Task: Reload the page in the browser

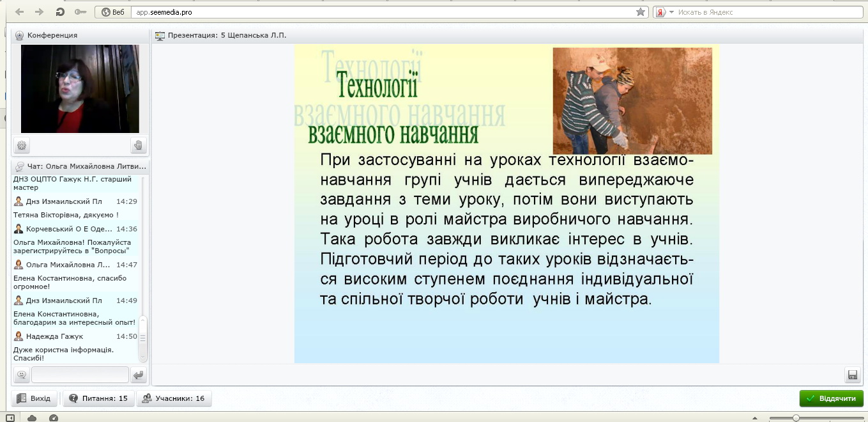Action: (x=60, y=12)
